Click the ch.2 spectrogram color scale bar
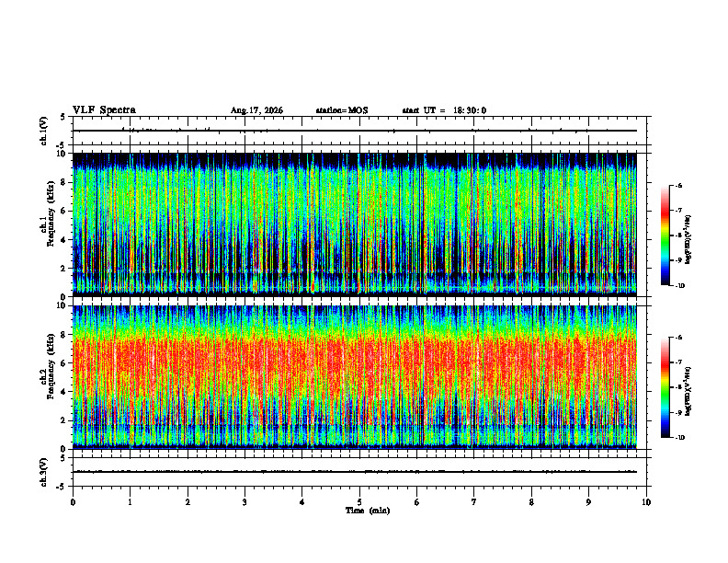Image resolution: width=728 pixels, height=563 pixels. [665, 387]
